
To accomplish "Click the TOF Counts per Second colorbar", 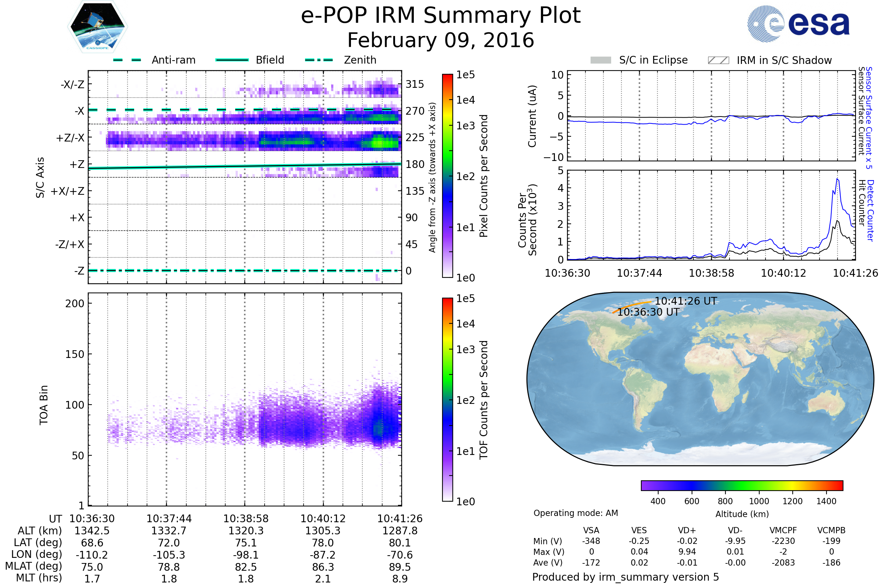I will click(447, 400).
